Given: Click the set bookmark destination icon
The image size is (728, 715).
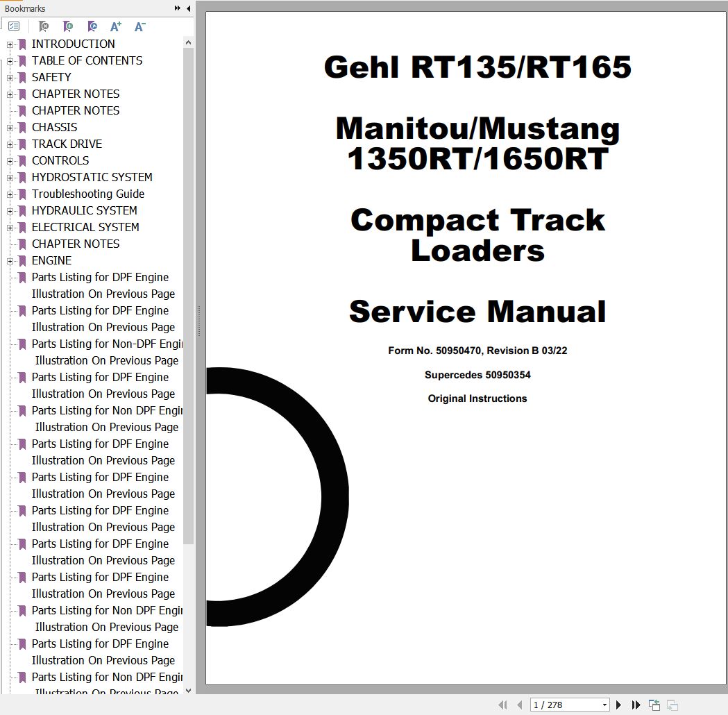Looking at the screenshot, I should click(92, 26).
